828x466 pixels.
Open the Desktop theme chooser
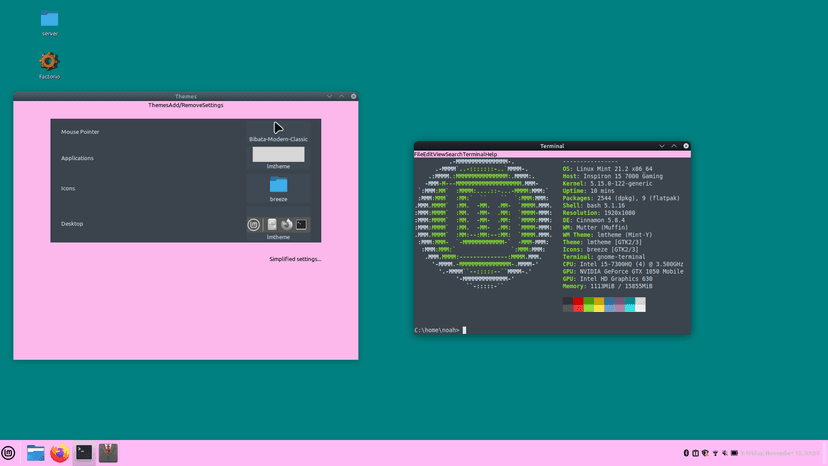278,225
